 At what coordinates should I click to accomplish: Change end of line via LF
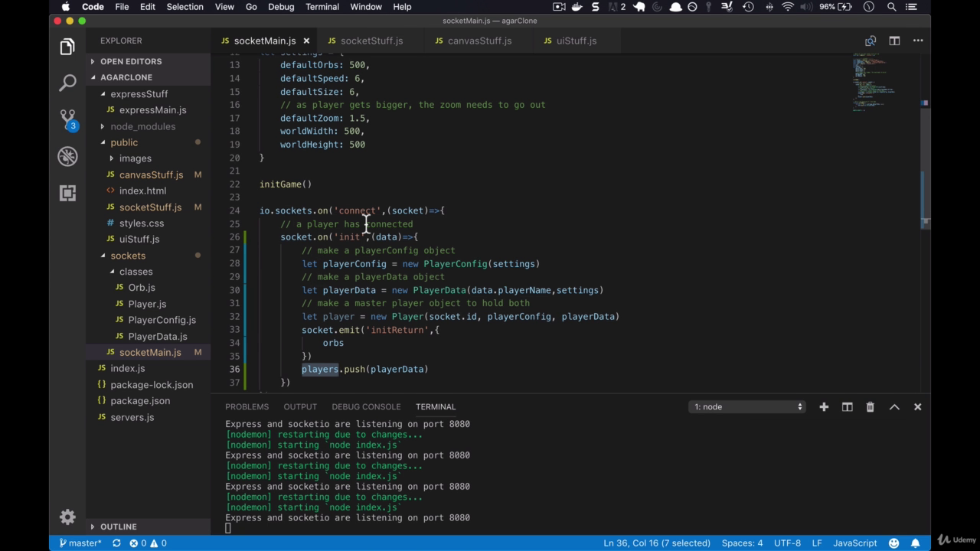pos(817,543)
